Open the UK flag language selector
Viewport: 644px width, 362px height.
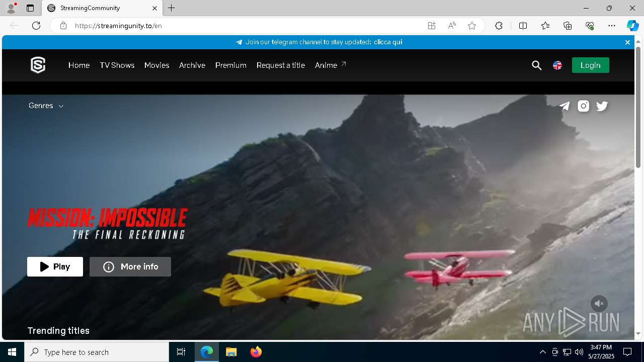tap(557, 65)
